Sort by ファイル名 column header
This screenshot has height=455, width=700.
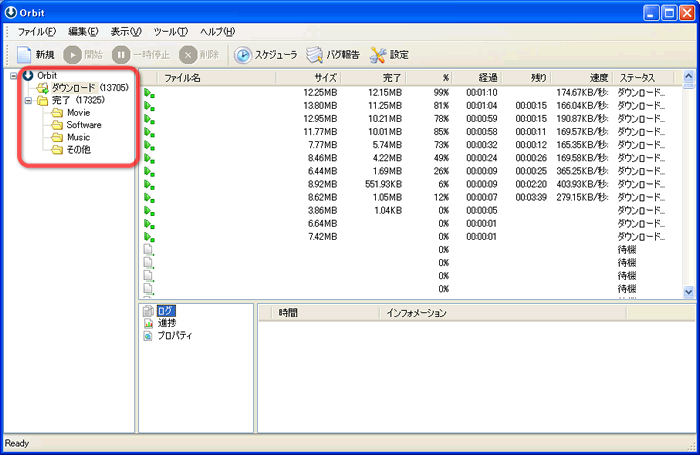point(217,78)
